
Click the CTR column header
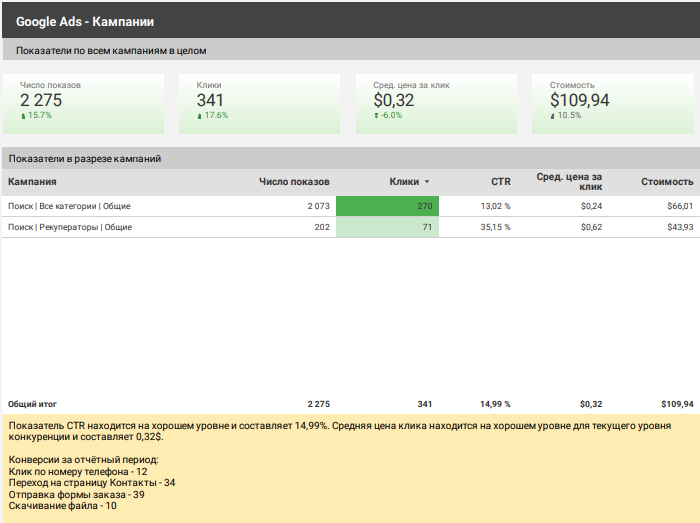point(500,182)
